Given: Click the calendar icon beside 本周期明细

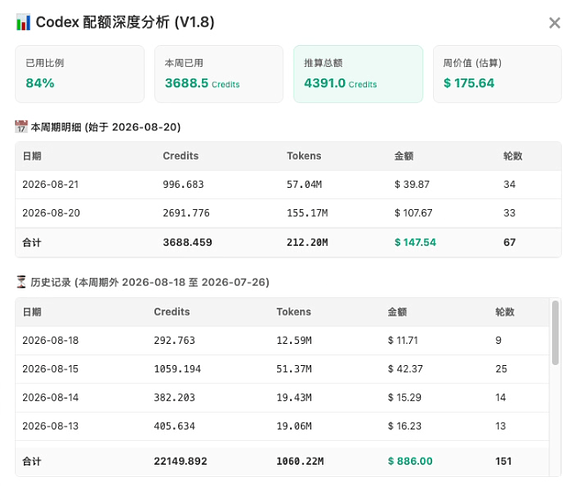Looking at the screenshot, I should tap(21, 127).
